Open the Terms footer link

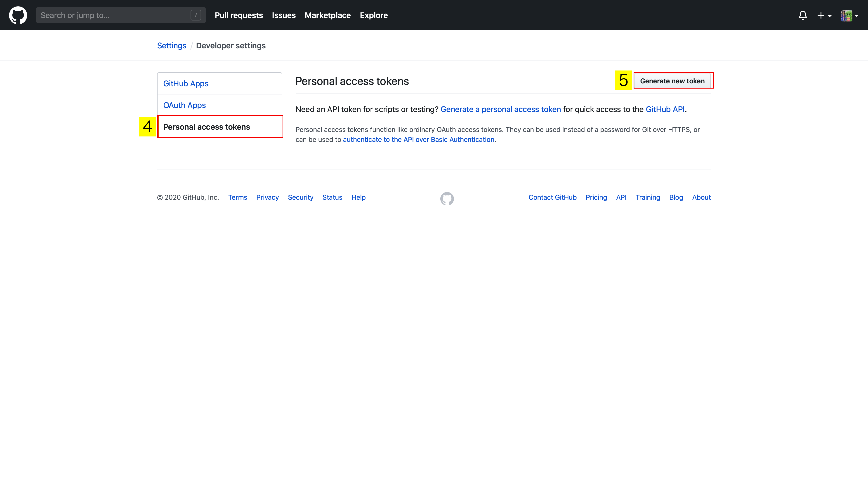[238, 197]
